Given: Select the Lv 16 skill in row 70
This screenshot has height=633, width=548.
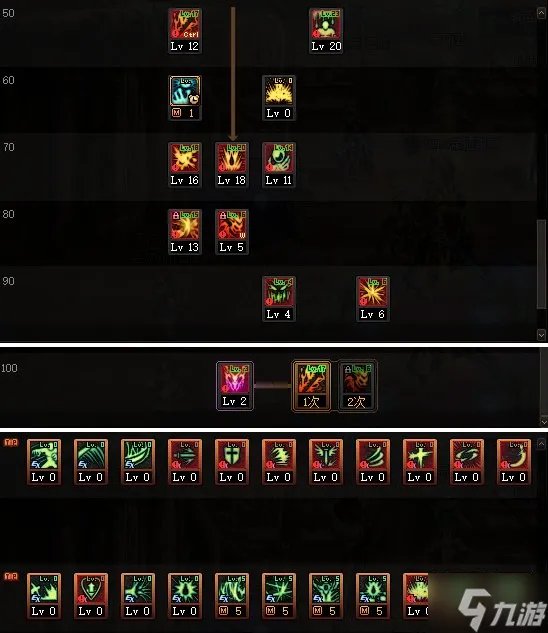Looking at the screenshot, I should pos(185,165).
